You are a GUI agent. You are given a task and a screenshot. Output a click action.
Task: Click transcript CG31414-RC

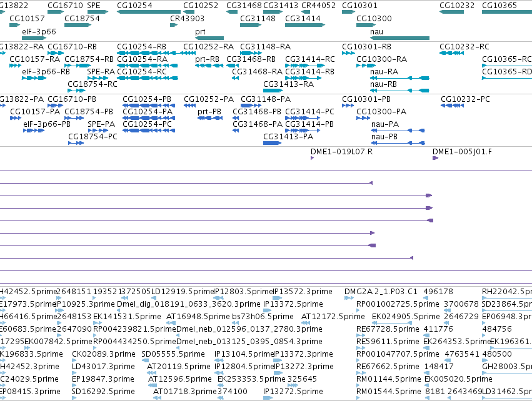310,59
